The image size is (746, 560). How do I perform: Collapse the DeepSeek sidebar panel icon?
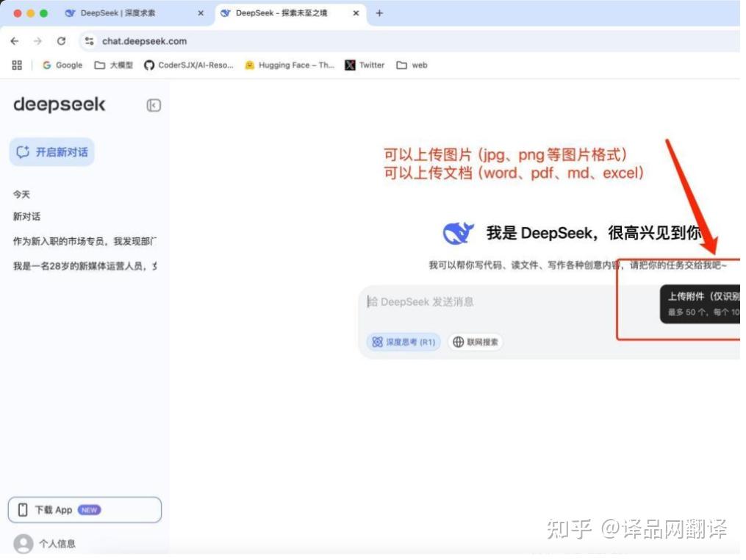[153, 105]
